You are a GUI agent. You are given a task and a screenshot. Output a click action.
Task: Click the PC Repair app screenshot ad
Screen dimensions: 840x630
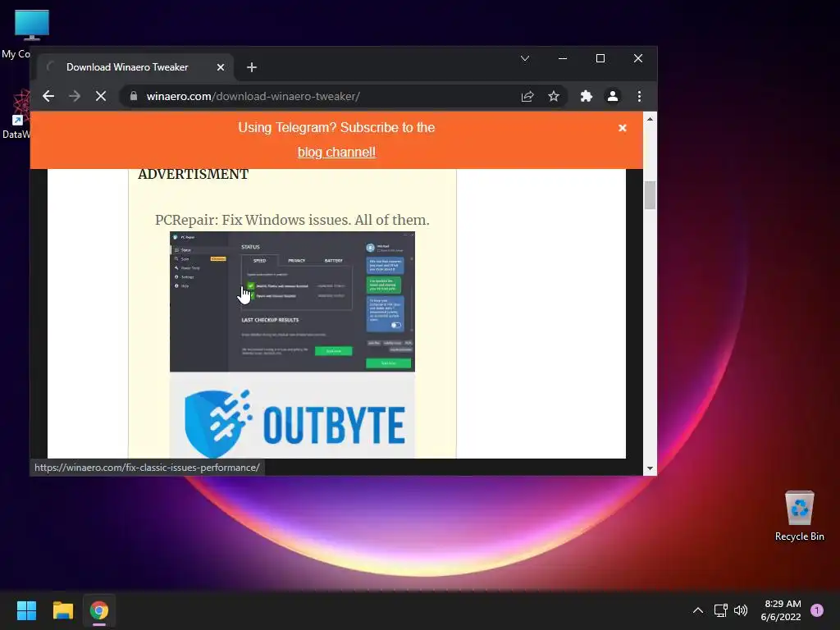point(292,302)
